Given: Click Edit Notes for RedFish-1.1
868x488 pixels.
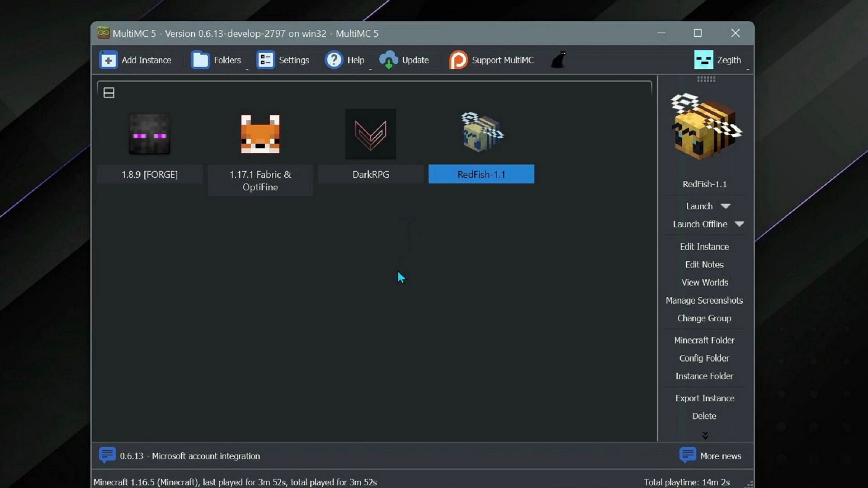Looking at the screenshot, I should pos(704,264).
